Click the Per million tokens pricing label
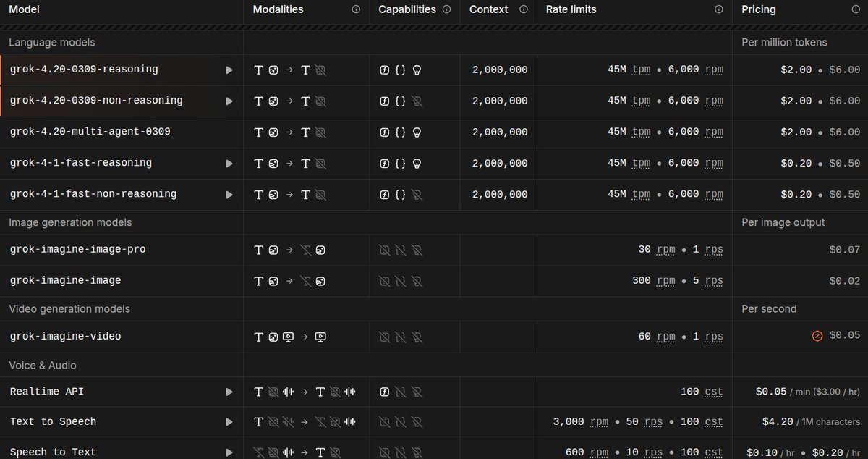 (x=785, y=43)
